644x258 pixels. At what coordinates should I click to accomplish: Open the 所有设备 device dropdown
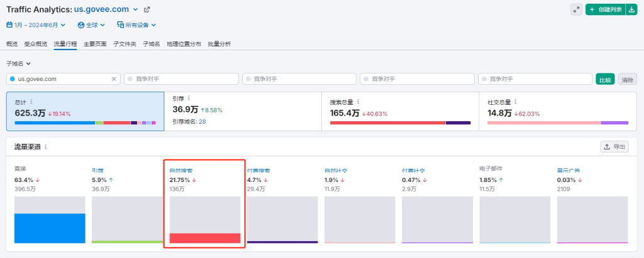point(136,25)
